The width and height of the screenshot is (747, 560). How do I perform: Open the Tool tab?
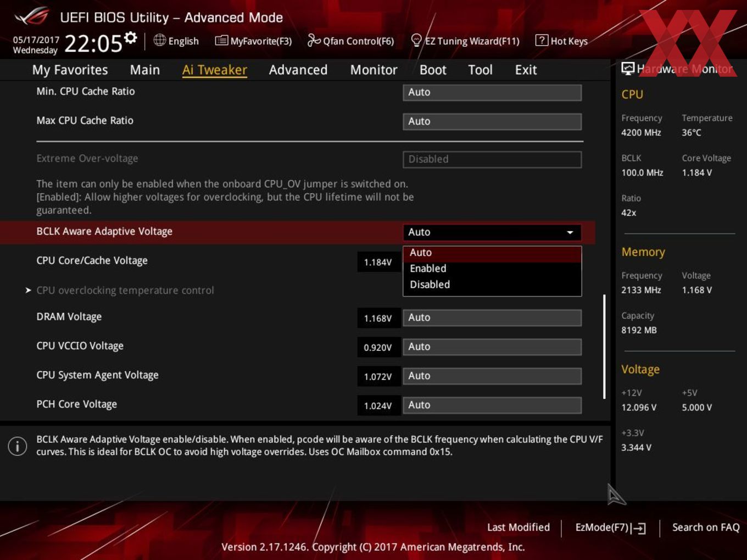pyautogui.click(x=480, y=70)
